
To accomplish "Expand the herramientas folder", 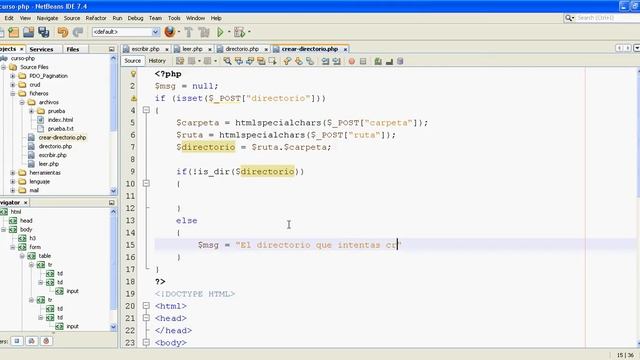I will coord(13,173).
